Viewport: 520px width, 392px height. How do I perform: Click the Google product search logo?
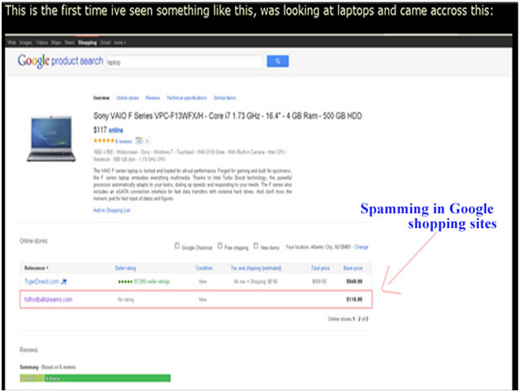[60, 61]
